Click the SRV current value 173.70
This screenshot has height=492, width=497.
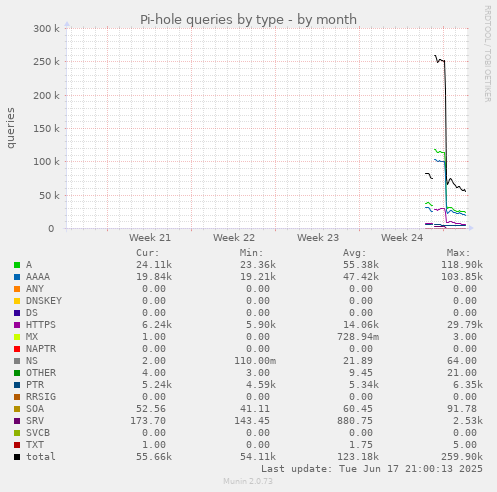148,421
